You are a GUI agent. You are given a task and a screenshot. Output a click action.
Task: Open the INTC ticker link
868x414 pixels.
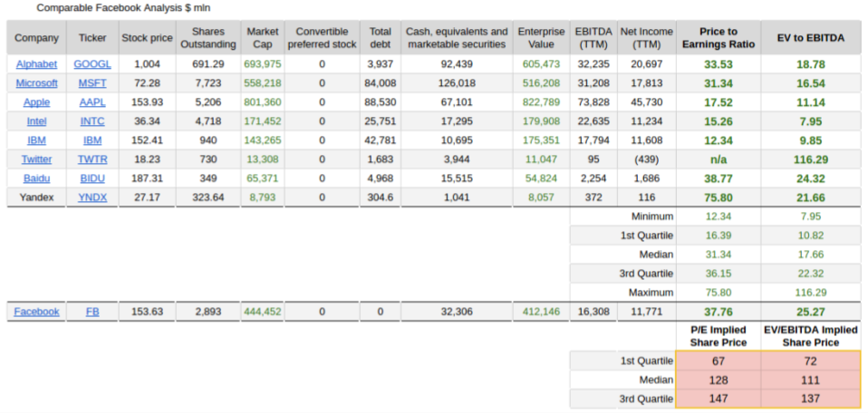[92, 121]
